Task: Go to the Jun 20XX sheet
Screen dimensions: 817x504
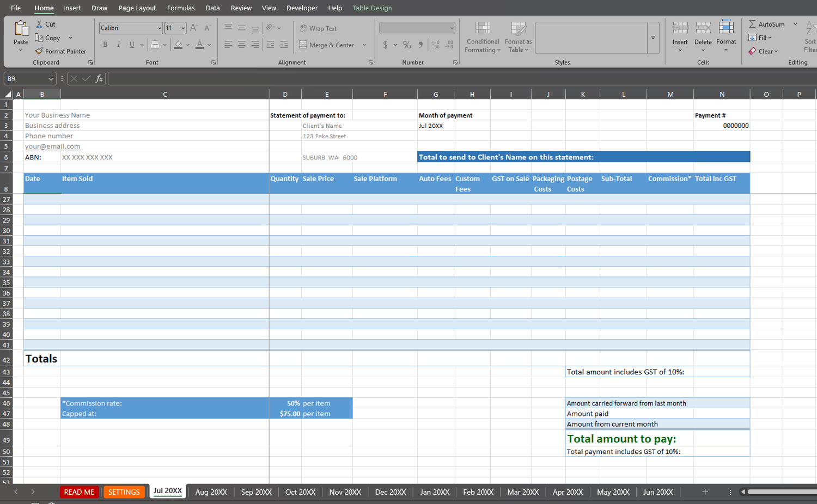Action: (658, 492)
